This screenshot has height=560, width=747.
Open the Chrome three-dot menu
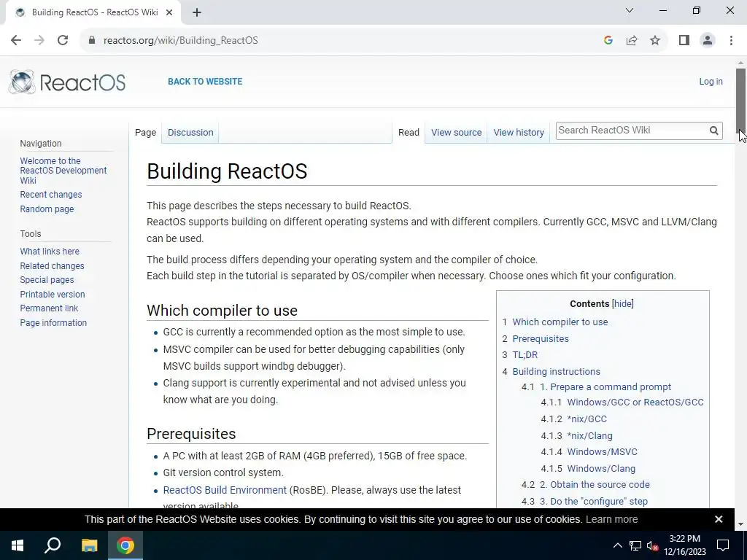731,41
